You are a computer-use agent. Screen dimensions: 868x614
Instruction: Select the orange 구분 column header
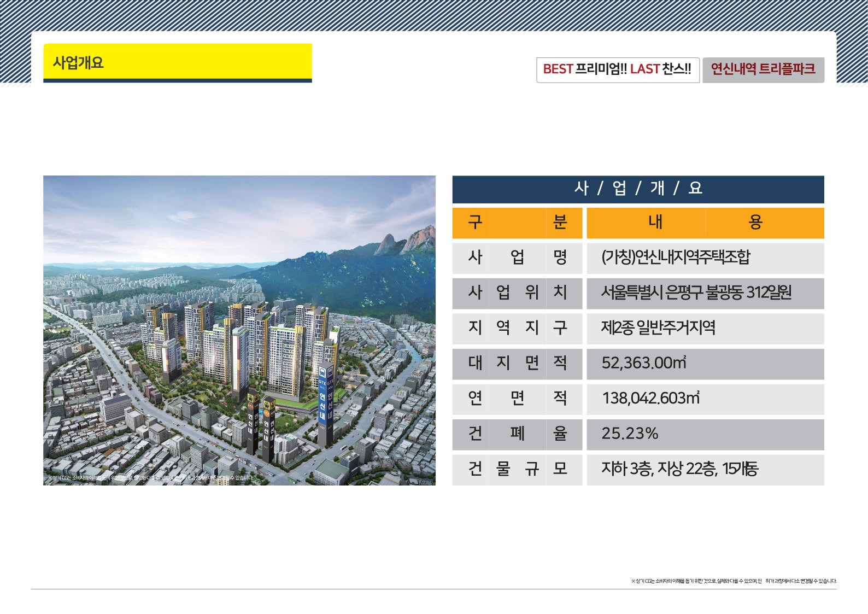point(517,223)
